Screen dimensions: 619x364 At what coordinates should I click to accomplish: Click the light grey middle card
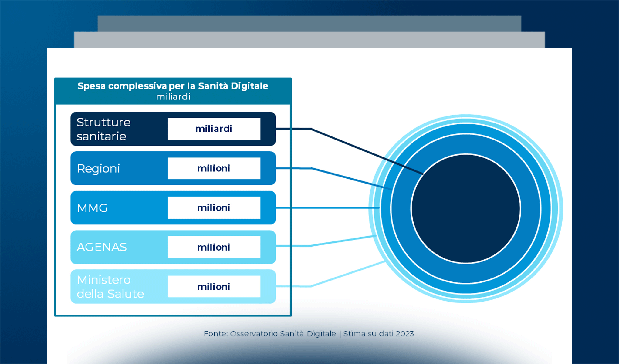(x=309, y=40)
